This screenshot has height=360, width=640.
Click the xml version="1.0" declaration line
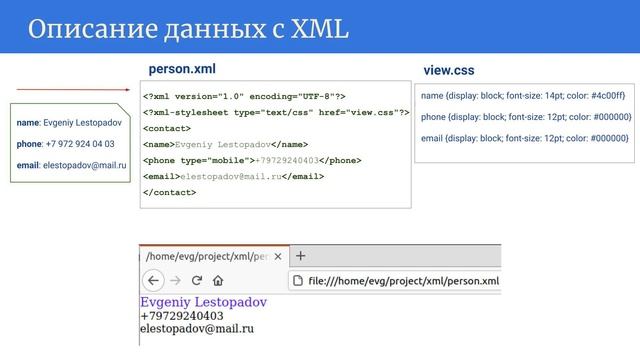(244, 97)
